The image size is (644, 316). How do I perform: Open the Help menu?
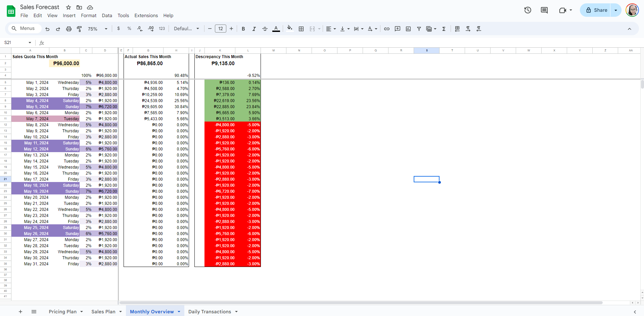point(168,15)
